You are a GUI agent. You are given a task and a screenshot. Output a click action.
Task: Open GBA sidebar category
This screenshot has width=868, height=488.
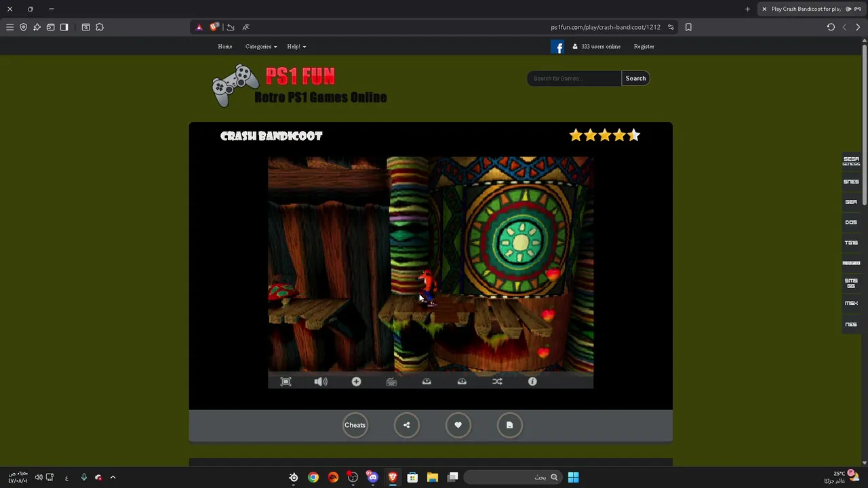pyautogui.click(x=851, y=202)
